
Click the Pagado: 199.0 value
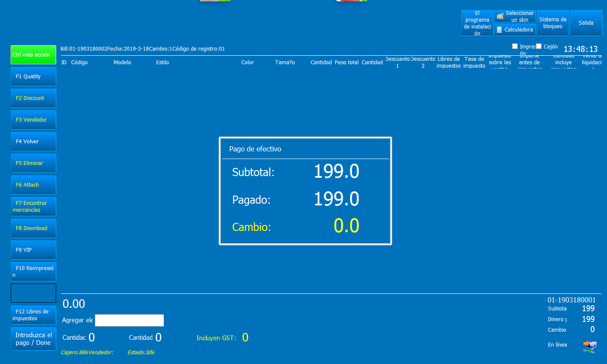(x=336, y=199)
